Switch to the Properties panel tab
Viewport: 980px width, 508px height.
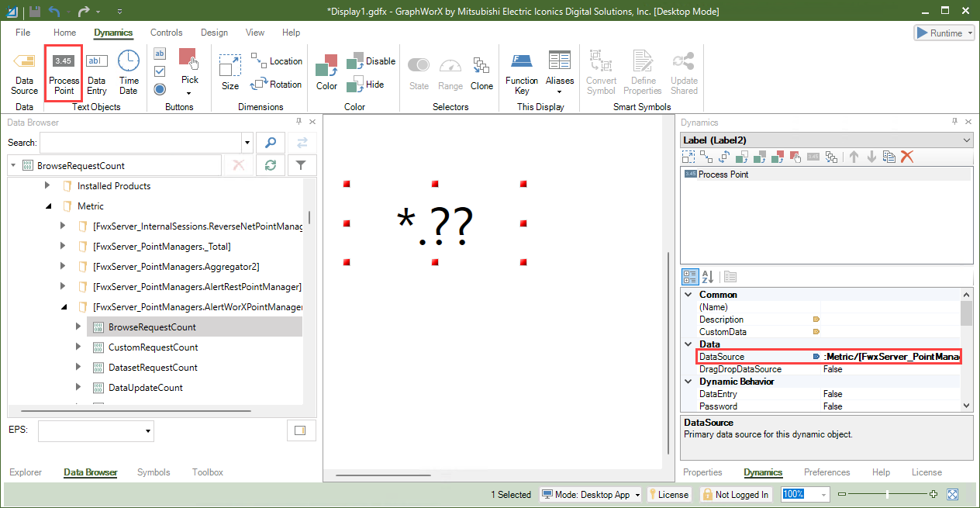pos(703,472)
